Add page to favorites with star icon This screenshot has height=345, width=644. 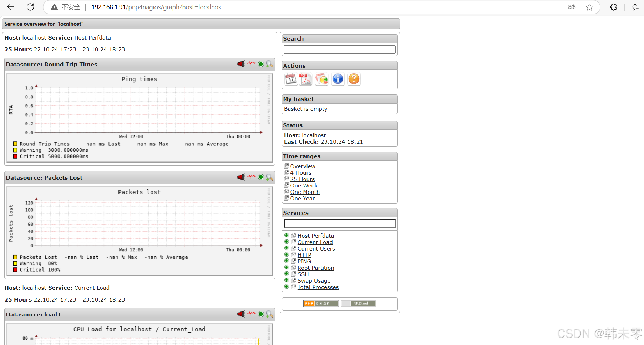pyautogui.click(x=589, y=7)
